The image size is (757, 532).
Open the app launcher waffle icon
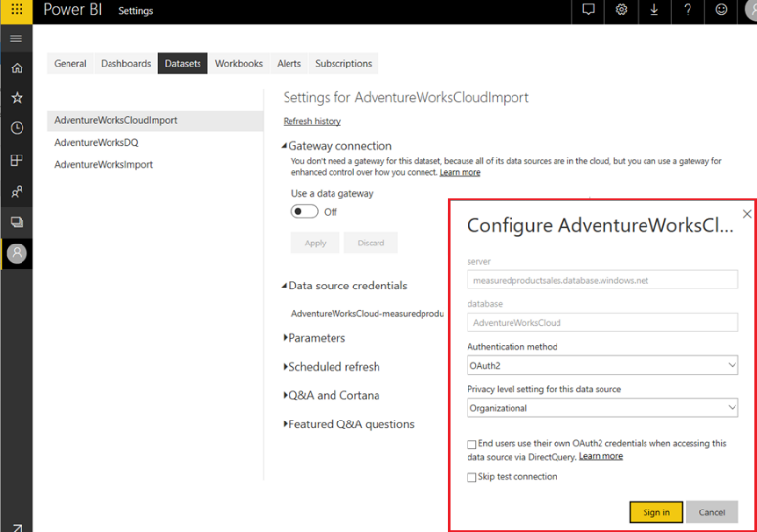(x=17, y=10)
